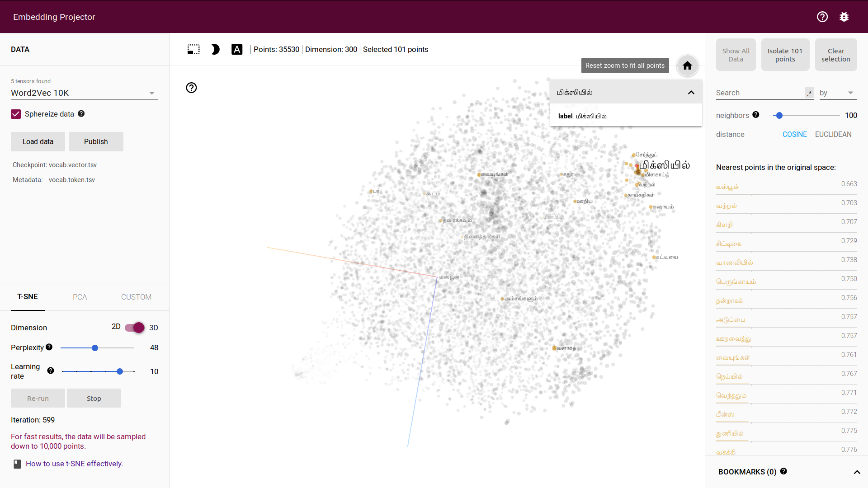This screenshot has width=868, height=488.
Task: Switch Dimension toggle to 2D
Action: [x=134, y=328]
